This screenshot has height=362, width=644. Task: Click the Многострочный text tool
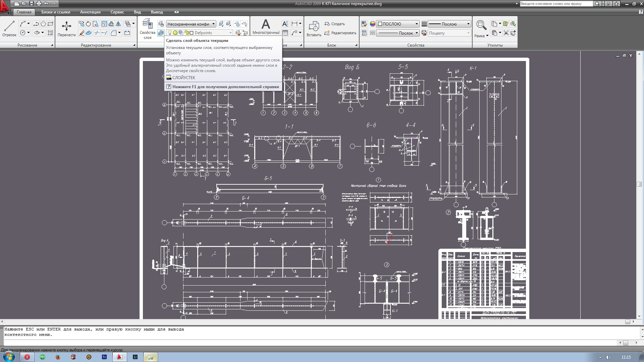[x=266, y=27]
